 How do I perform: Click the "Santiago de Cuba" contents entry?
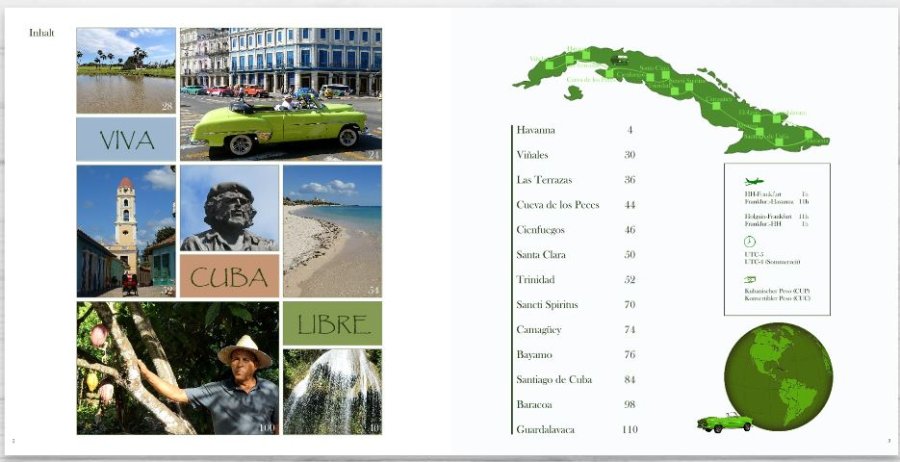554,380
